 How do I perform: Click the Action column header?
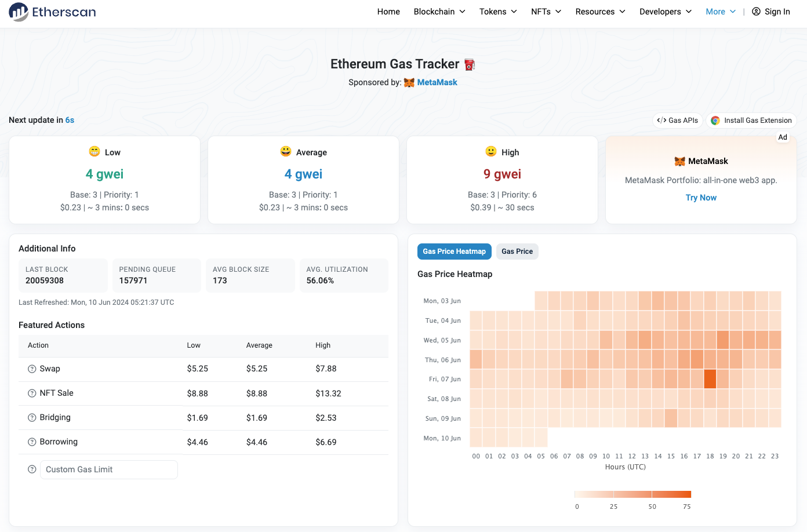[x=38, y=345]
